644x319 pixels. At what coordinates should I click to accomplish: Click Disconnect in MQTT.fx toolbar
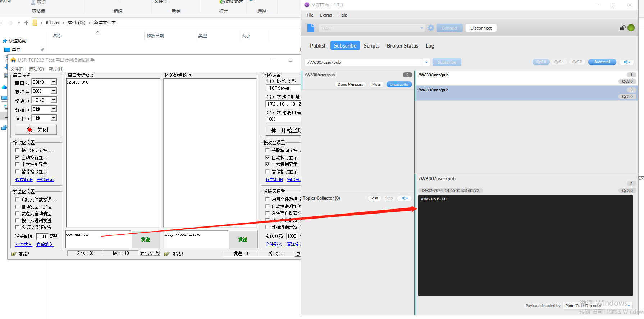coord(481,28)
